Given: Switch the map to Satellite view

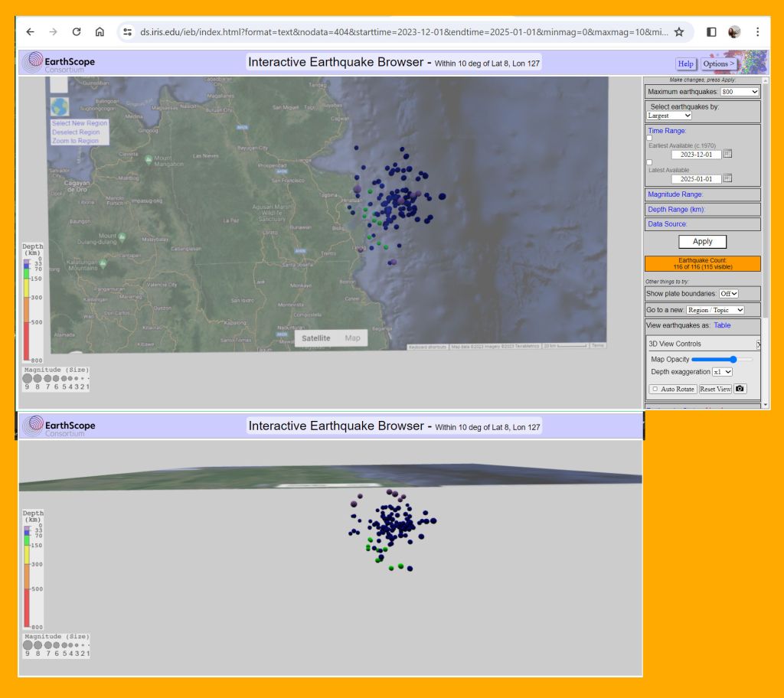Looking at the screenshot, I should pyautogui.click(x=315, y=338).
